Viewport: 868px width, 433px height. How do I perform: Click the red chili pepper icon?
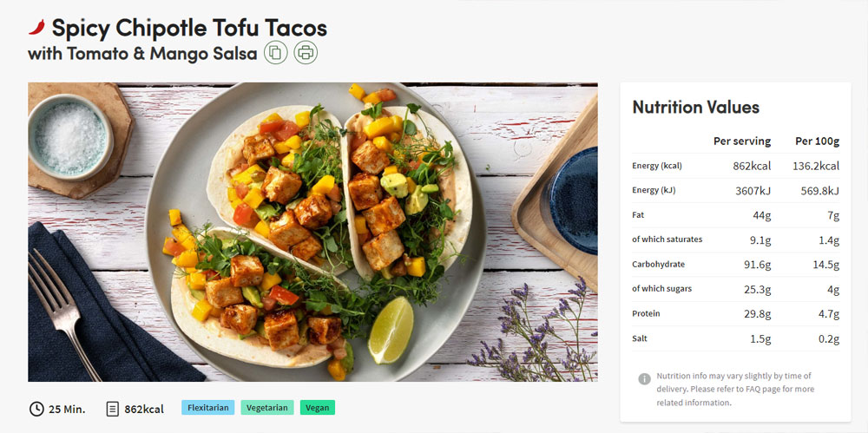point(36,27)
